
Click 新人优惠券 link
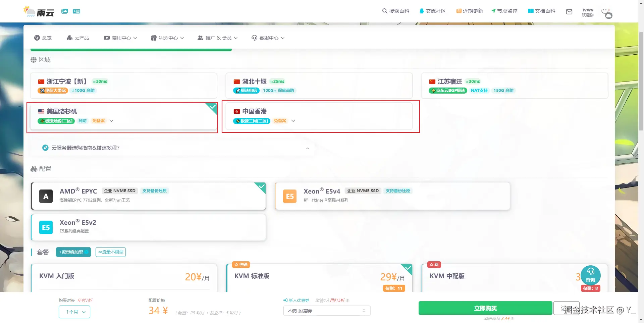pyautogui.click(x=296, y=301)
